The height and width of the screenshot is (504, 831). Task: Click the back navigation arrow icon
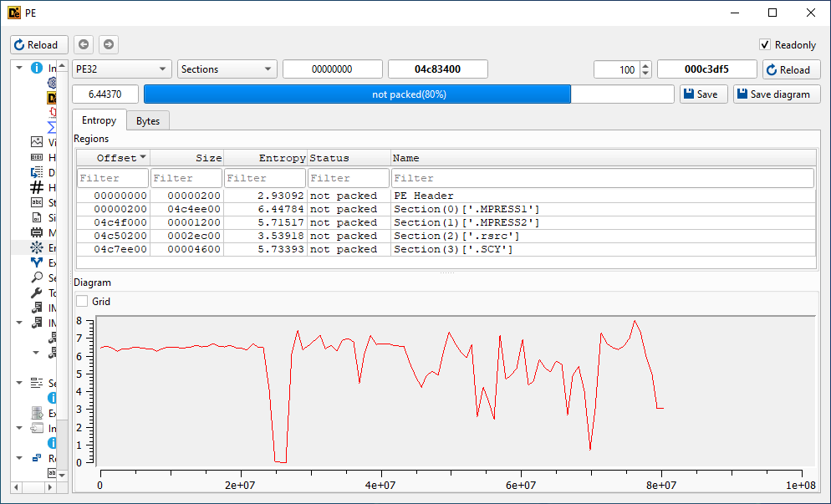[83, 44]
